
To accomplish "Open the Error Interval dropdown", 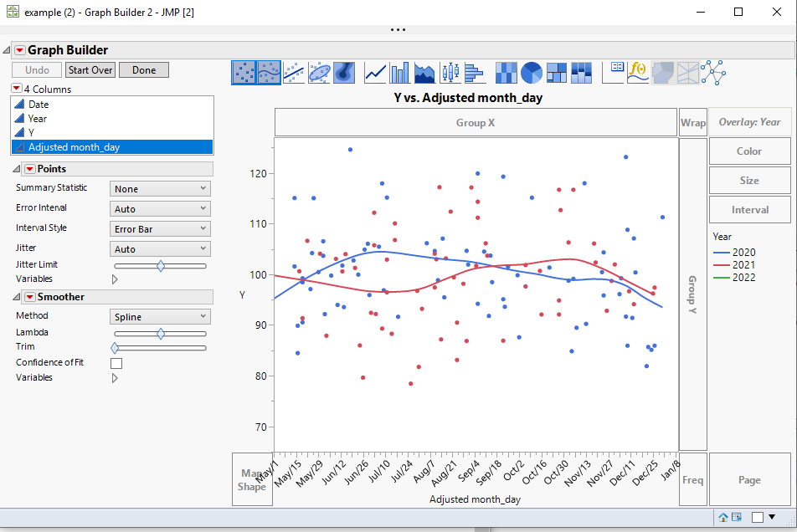I will [160, 208].
